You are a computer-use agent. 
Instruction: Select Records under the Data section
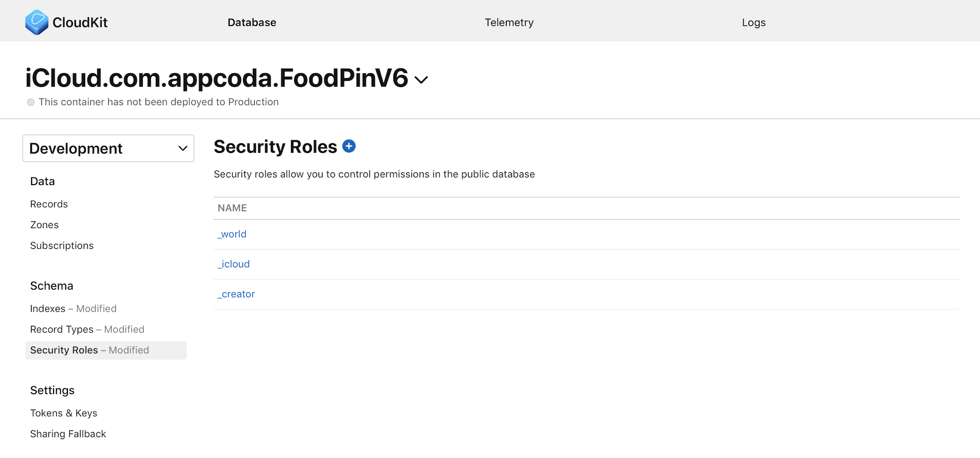tap(49, 203)
